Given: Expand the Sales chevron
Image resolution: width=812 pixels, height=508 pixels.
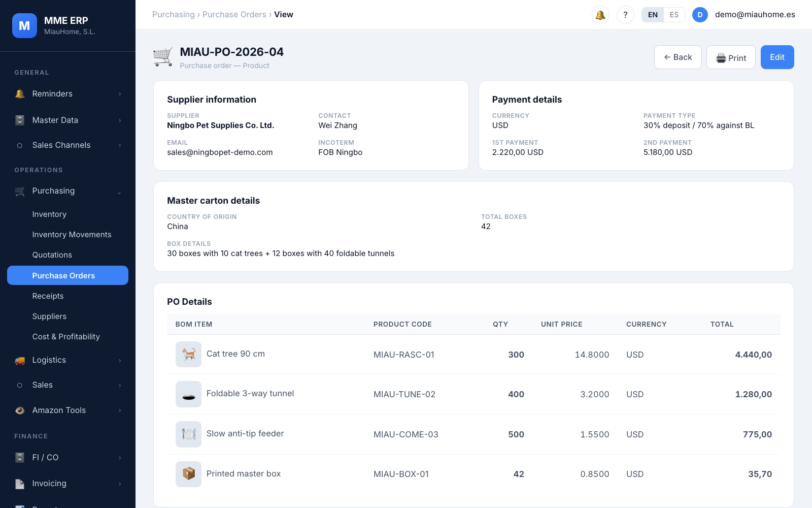Looking at the screenshot, I should tap(120, 386).
